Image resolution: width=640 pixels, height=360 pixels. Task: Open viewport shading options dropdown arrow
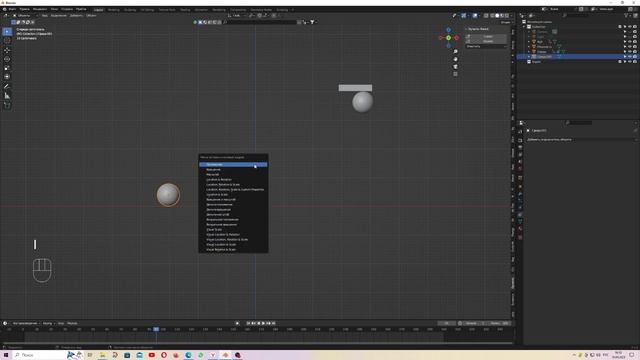(511, 16)
